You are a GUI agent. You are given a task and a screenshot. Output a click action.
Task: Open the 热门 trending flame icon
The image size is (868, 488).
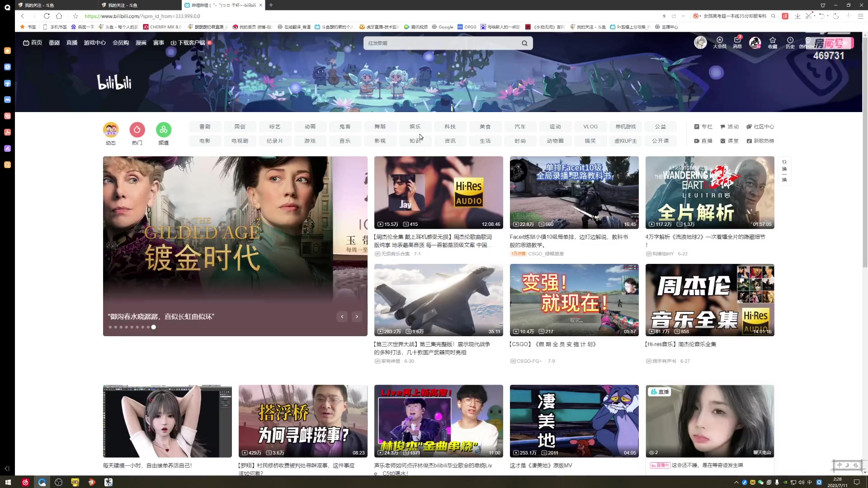[137, 130]
